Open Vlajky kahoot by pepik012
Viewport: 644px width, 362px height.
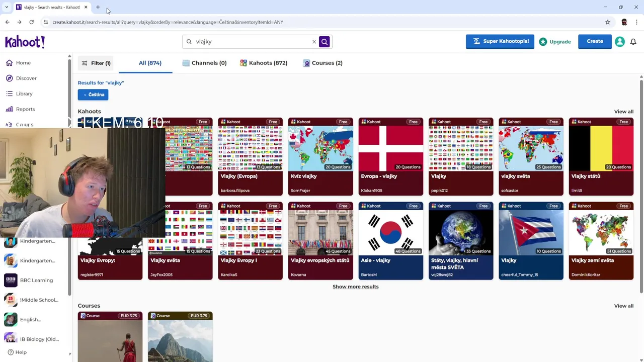point(461,156)
